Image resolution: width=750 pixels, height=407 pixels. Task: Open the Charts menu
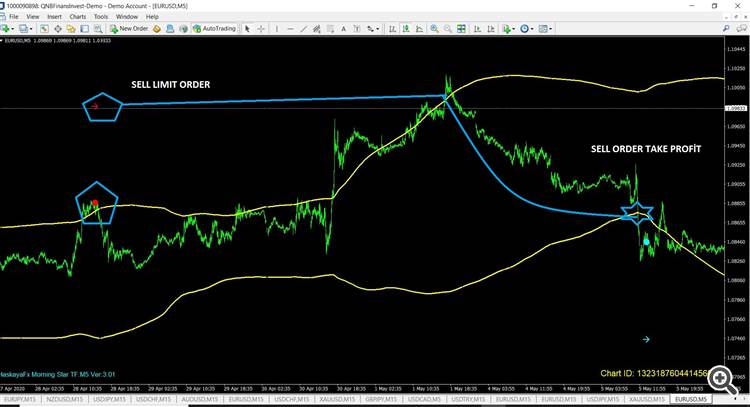[x=77, y=17]
